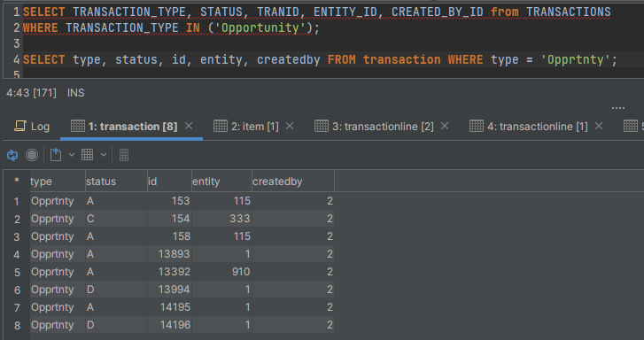Click the refresh results icon
Image resolution: width=644 pixels, height=340 pixels.
coord(12,155)
